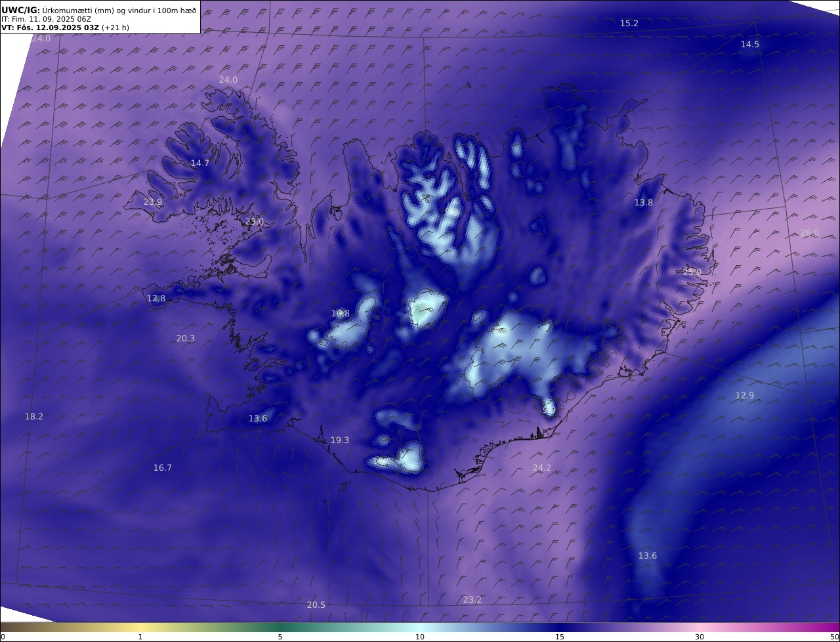Click the 26.0 value label
Viewport: 840px width, 642px height.
810,233
